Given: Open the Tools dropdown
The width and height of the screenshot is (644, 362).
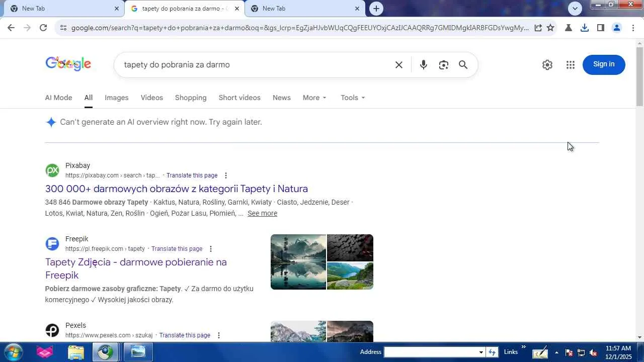Looking at the screenshot, I should coord(353,98).
